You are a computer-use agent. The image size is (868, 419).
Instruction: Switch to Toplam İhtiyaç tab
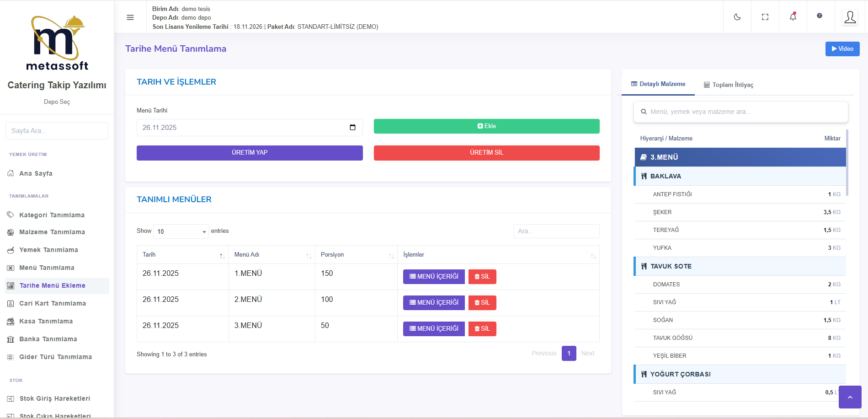(x=728, y=85)
